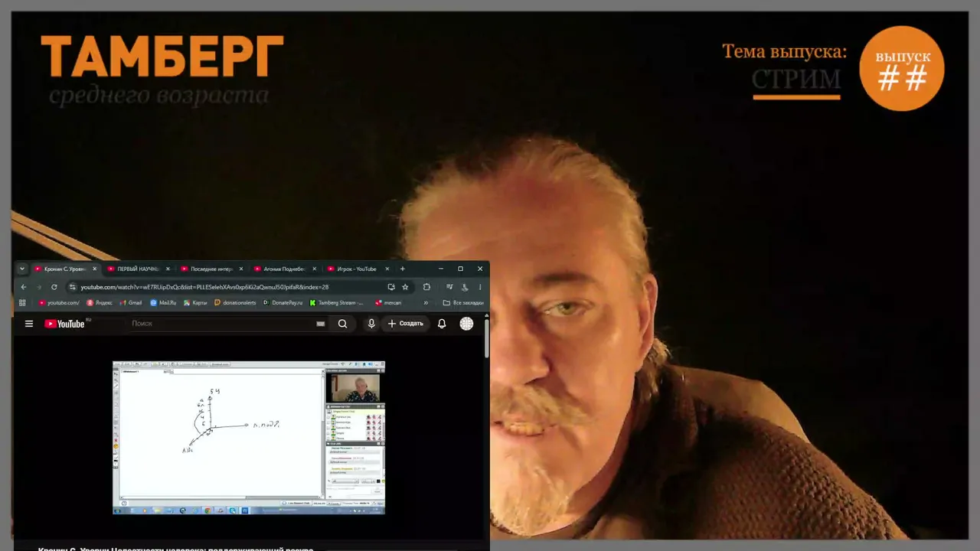
Task: Switch to the 'Последнее интер' tab
Action: coord(211,269)
